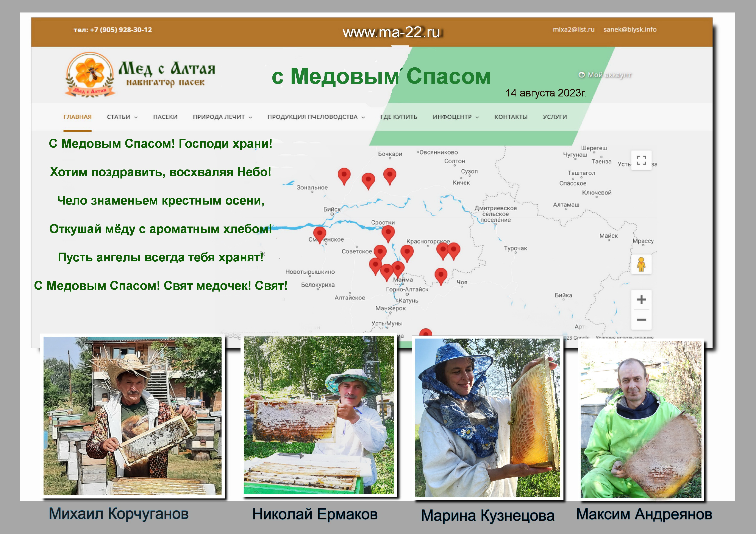Open the Михаил Корчуганов photo

[132, 416]
